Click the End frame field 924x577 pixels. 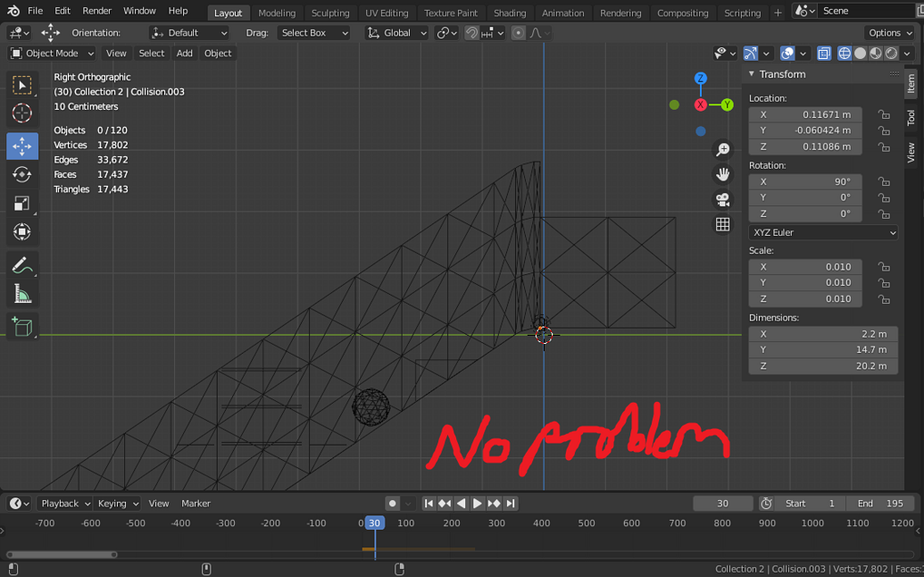[x=881, y=504]
